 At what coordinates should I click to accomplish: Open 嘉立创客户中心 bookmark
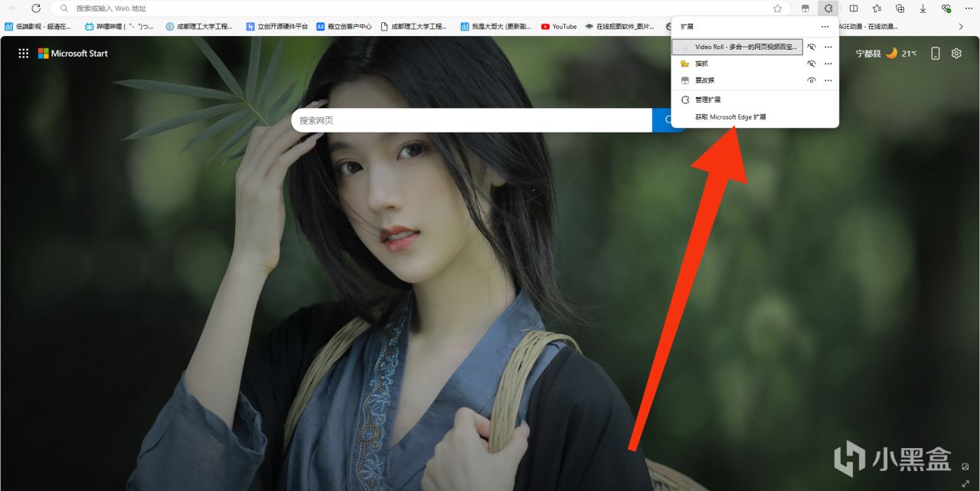pyautogui.click(x=344, y=26)
